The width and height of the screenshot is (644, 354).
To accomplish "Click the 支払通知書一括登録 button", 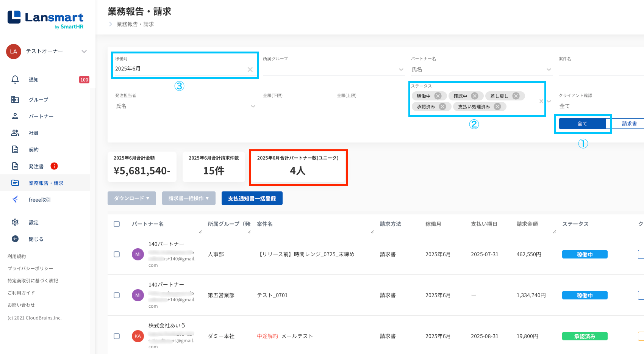I will tap(252, 198).
